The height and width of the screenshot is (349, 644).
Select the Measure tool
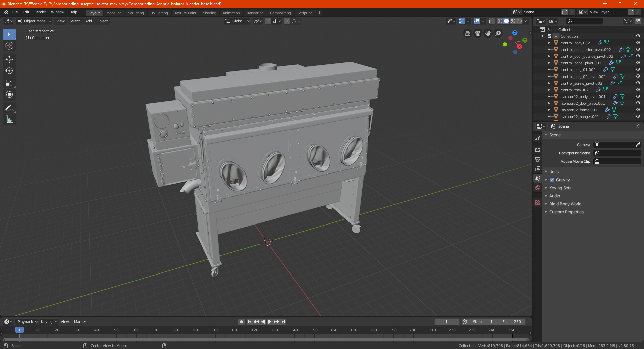[9, 120]
